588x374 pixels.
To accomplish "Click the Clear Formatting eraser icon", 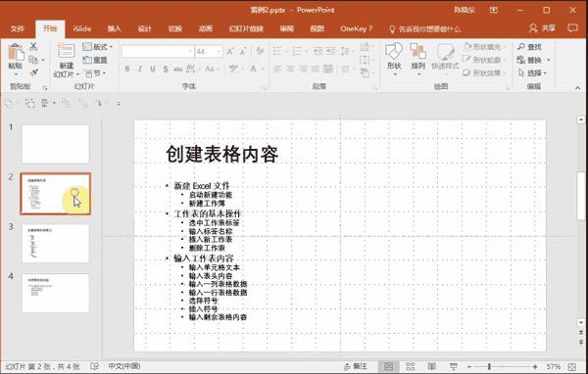I will 260,51.
